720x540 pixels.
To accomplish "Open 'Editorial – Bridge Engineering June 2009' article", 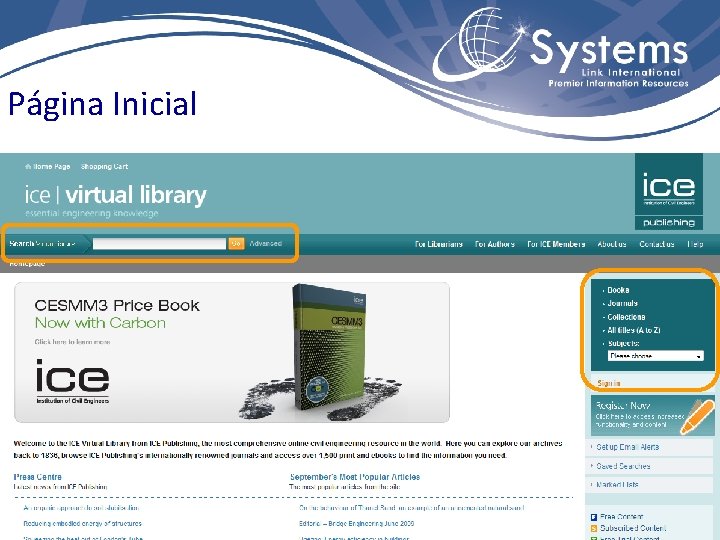I will [x=356, y=523].
